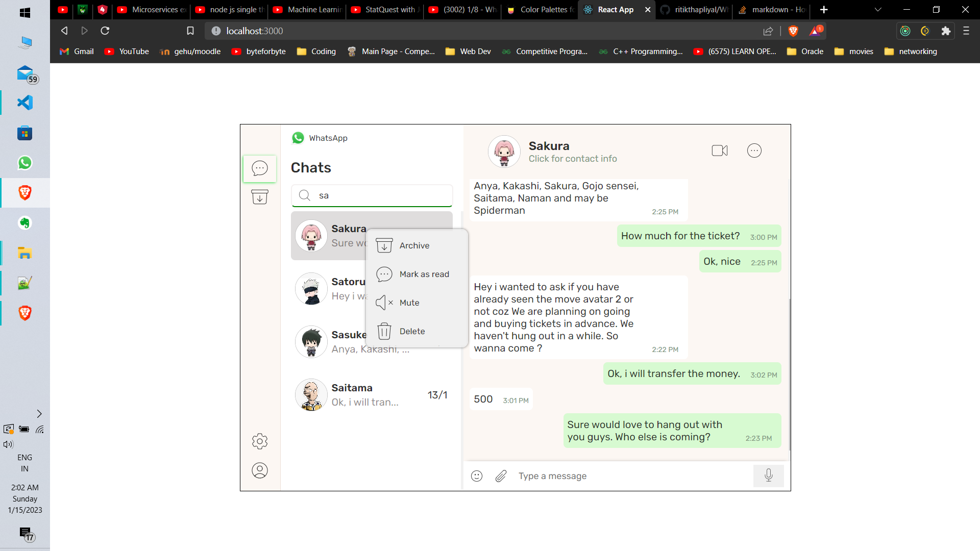Open the movies bookmarks folder
Image resolution: width=980 pixels, height=551 pixels.
click(x=854, y=52)
